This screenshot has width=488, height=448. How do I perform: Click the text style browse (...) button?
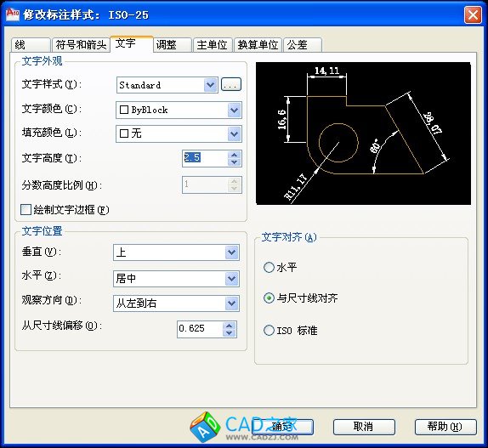231,85
